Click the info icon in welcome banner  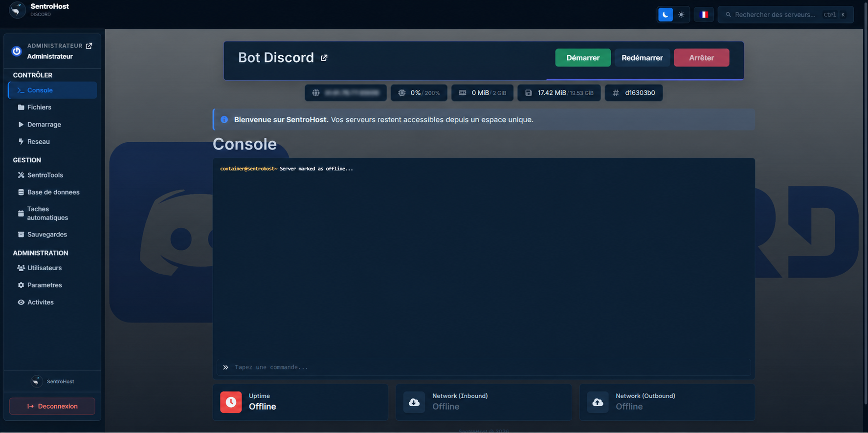click(224, 120)
